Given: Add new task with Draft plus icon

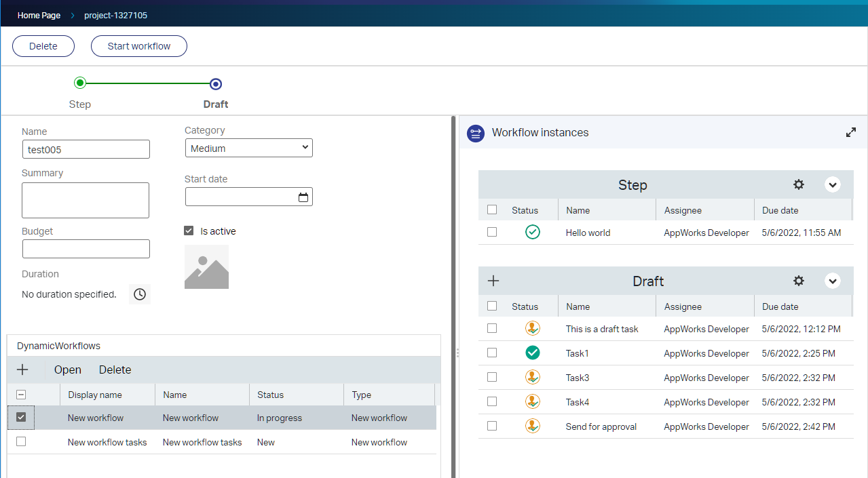Looking at the screenshot, I should coord(493,281).
